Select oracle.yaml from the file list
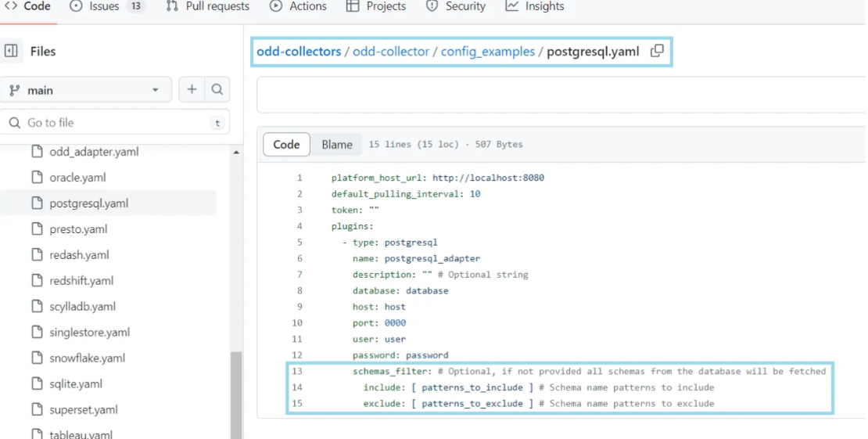 77,178
